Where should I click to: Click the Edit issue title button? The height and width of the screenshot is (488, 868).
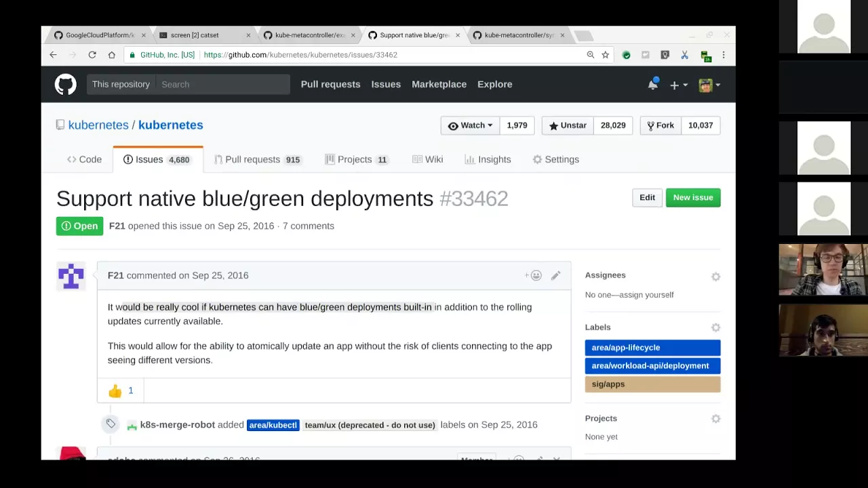click(647, 197)
